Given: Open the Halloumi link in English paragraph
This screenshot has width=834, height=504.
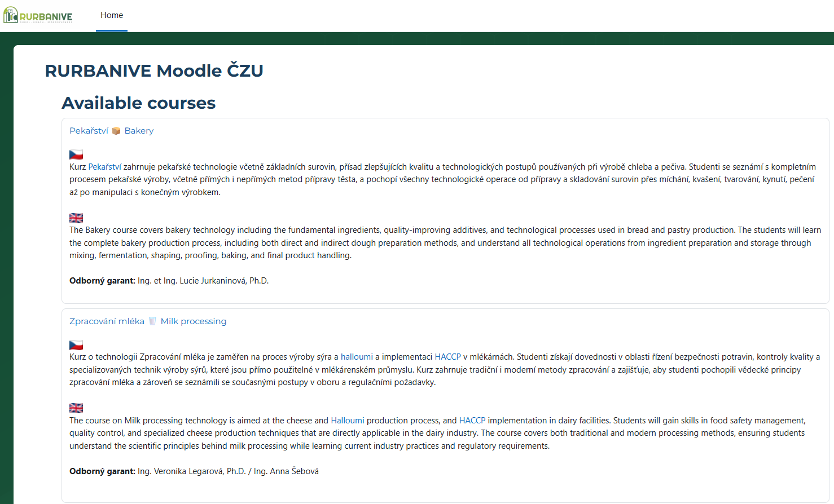Looking at the screenshot, I should (x=348, y=421).
